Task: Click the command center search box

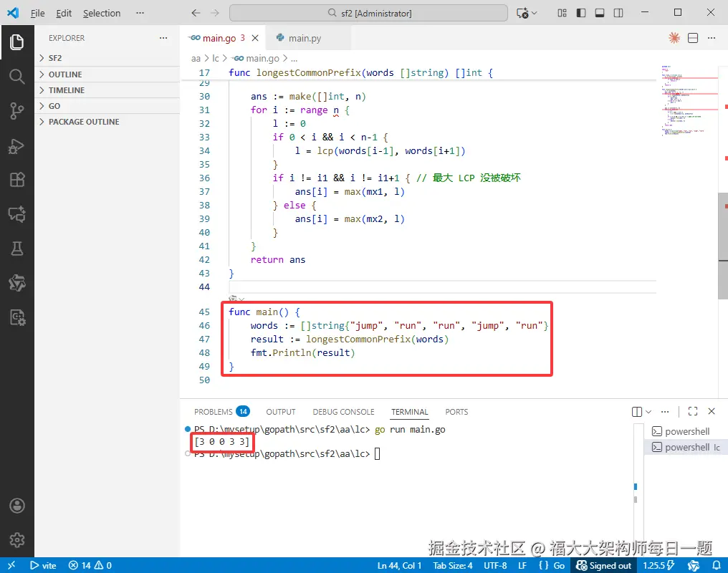Action: (368, 13)
